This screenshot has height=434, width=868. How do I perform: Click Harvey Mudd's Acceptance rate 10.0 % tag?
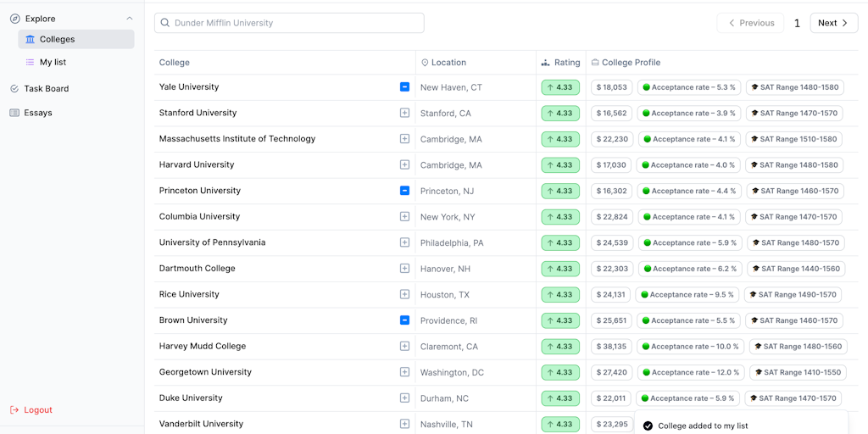[x=690, y=346]
